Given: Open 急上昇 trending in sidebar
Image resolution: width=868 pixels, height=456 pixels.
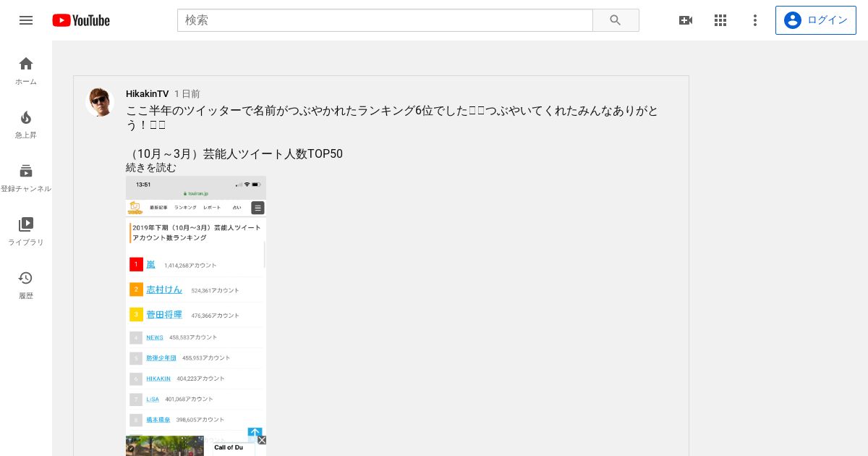Looking at the screenshot, I should point(26,124).
